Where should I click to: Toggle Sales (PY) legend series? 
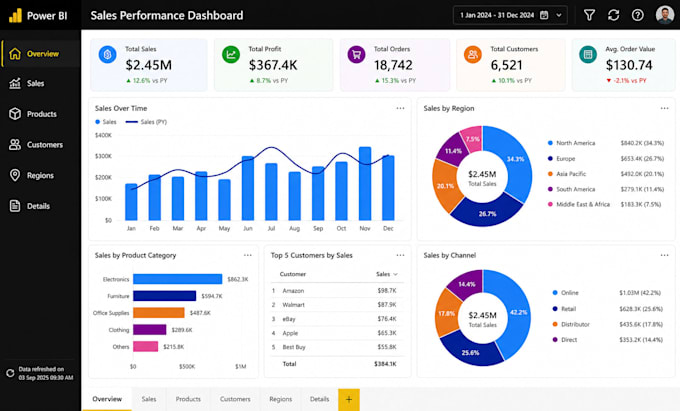pos(146,122)
